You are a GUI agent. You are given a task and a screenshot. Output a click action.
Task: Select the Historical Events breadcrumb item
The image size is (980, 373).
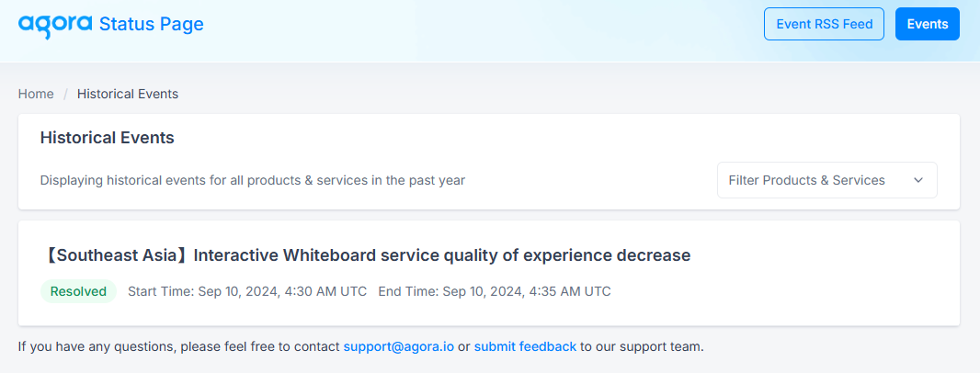tap(128, 94)
